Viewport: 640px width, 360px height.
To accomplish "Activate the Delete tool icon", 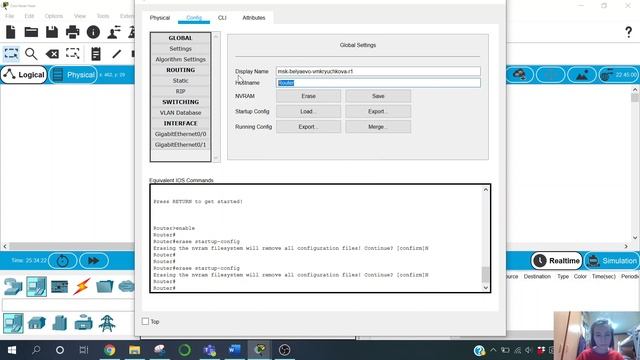I will (x=52, y=53).
